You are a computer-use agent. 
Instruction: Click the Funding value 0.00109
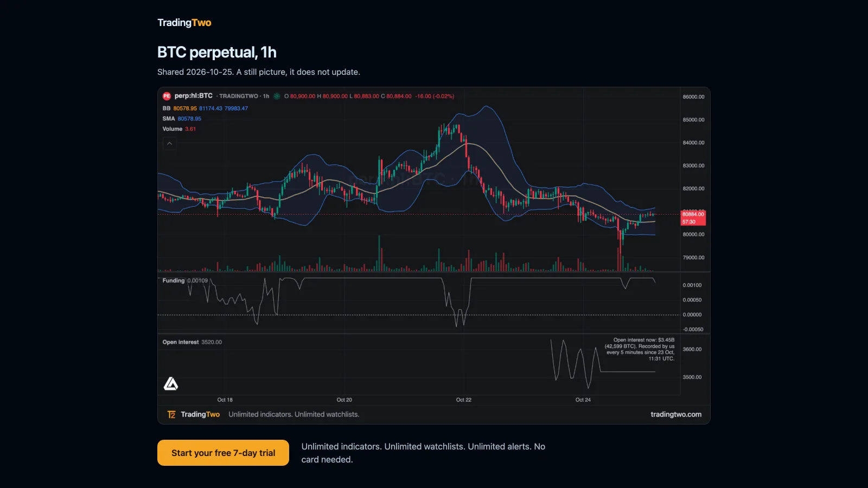coord(197,280)
